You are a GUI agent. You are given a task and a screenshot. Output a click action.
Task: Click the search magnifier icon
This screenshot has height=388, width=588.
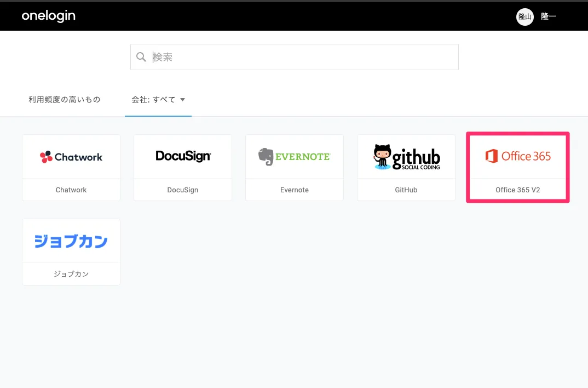point(141,57)
